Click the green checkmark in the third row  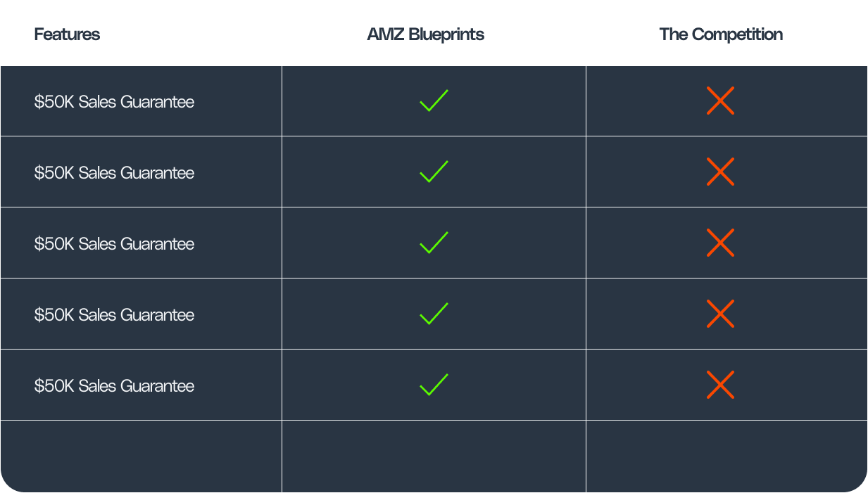pos(434,243)
